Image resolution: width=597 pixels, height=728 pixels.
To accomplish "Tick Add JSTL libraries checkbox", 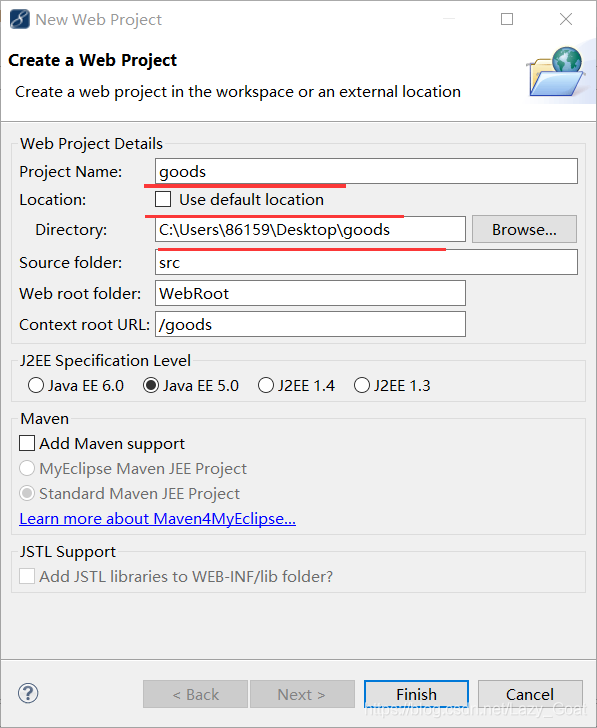I will click(x=27, y=576).
